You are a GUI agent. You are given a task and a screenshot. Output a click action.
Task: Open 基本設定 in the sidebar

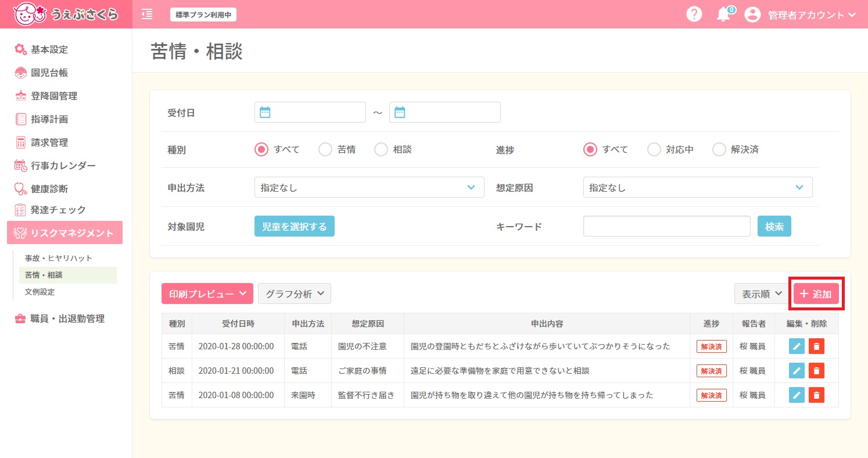click(x=49, y=49)
